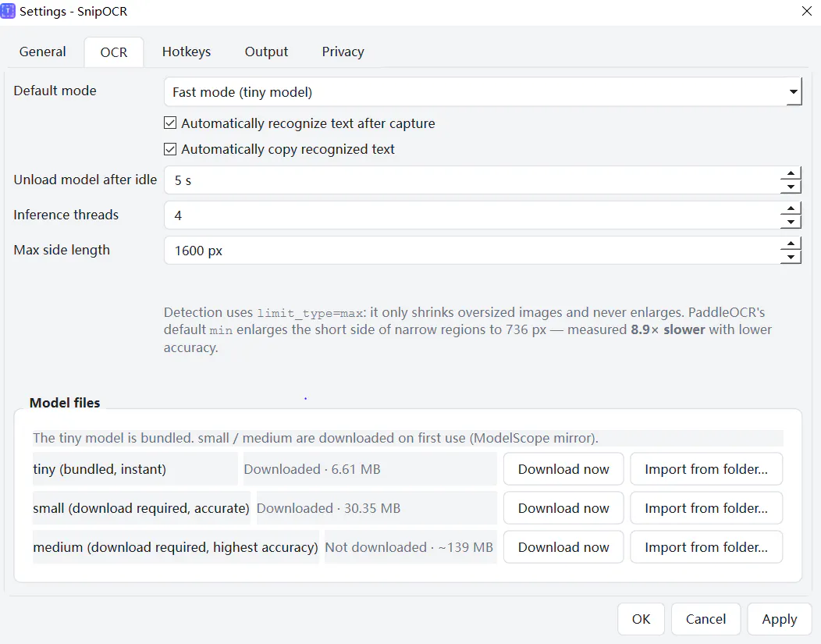
Task: Click the 'Detection uses limit_type=max' description
Action: (467, 330)
